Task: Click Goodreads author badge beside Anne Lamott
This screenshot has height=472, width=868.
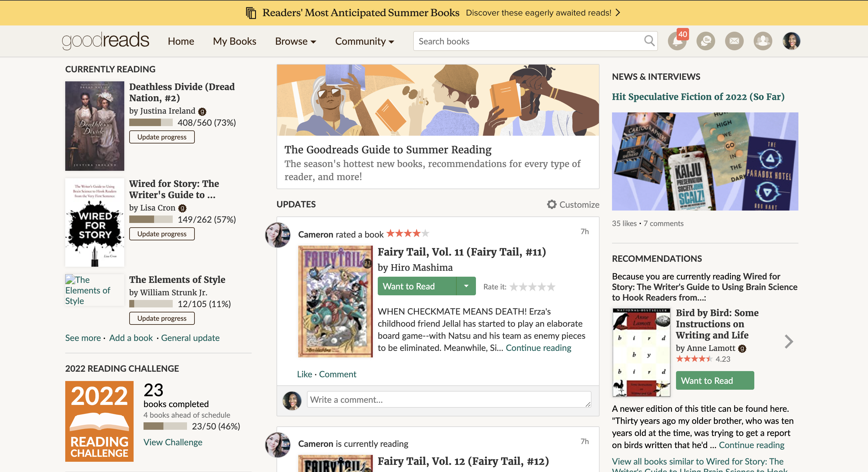Action: [742, 349]
